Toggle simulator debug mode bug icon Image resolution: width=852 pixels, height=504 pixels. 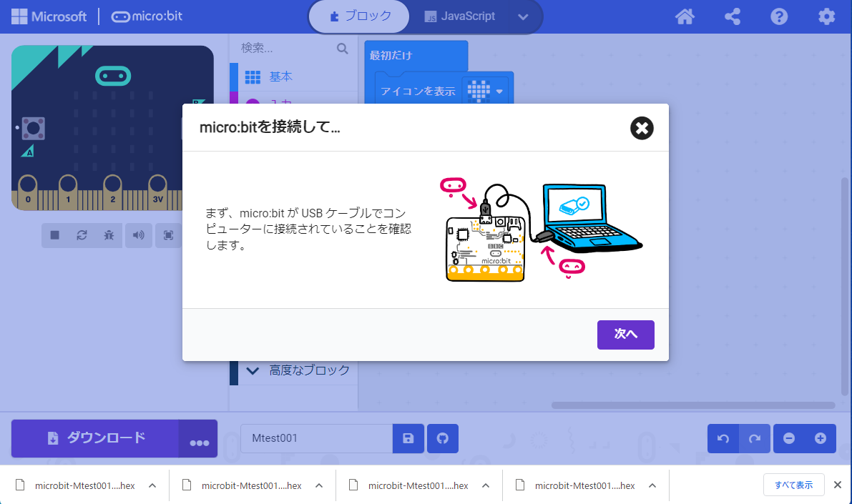pyautogui.click(x=109, y=235)
